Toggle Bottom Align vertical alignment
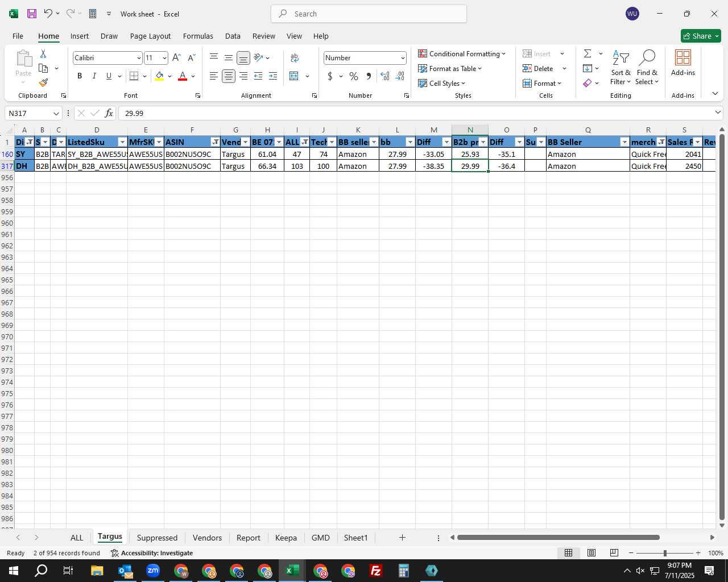 243,58
